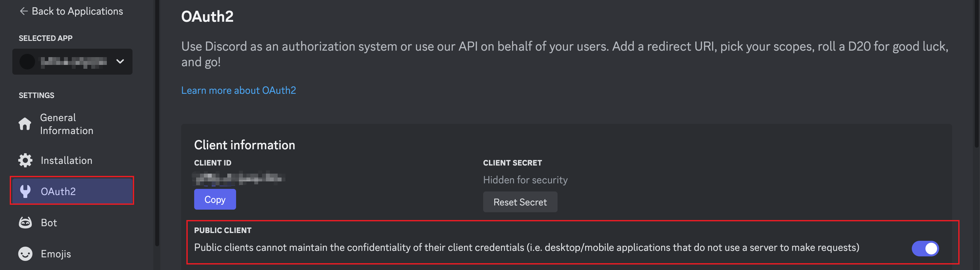Disable the Public Client toggle

[925, 248]
